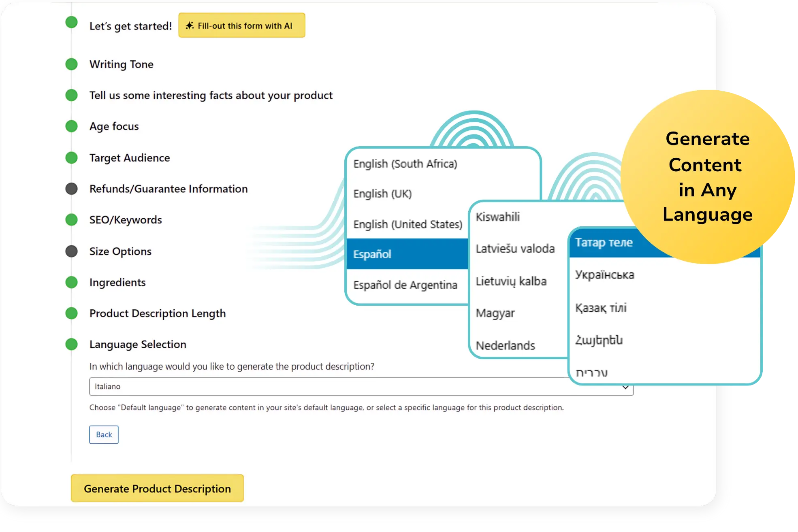Click the green dot beside Writing Tone

72,64
